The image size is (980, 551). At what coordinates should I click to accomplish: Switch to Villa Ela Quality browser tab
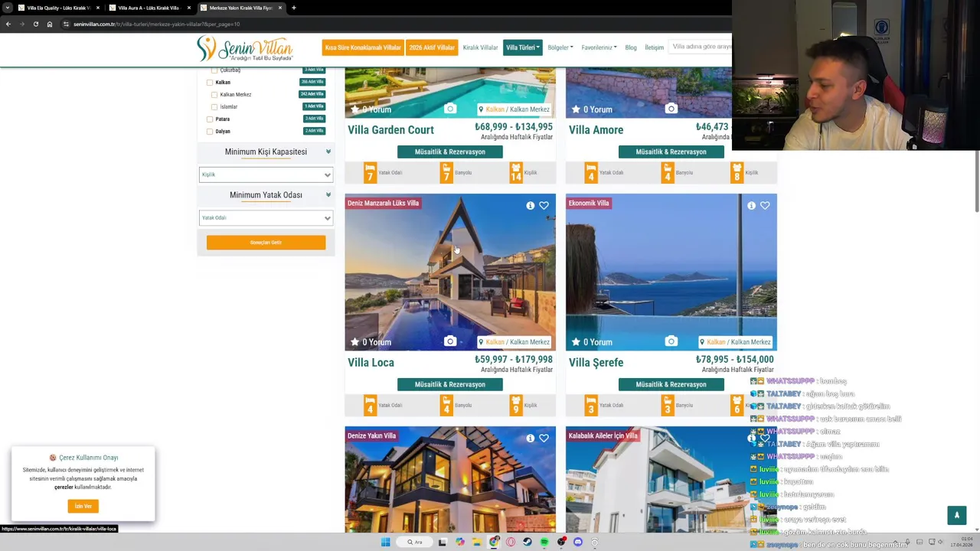click(58, 8)
